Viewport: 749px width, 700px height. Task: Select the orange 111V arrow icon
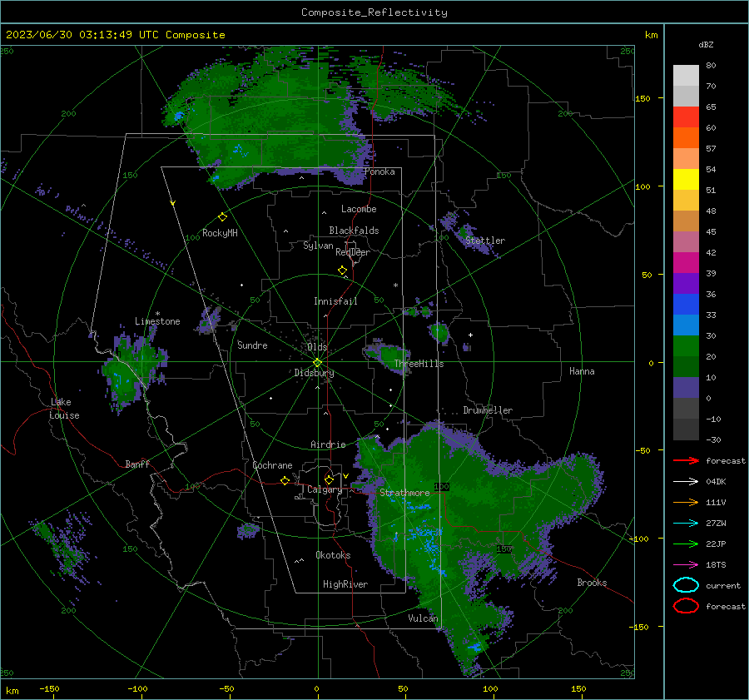(686, 502)
